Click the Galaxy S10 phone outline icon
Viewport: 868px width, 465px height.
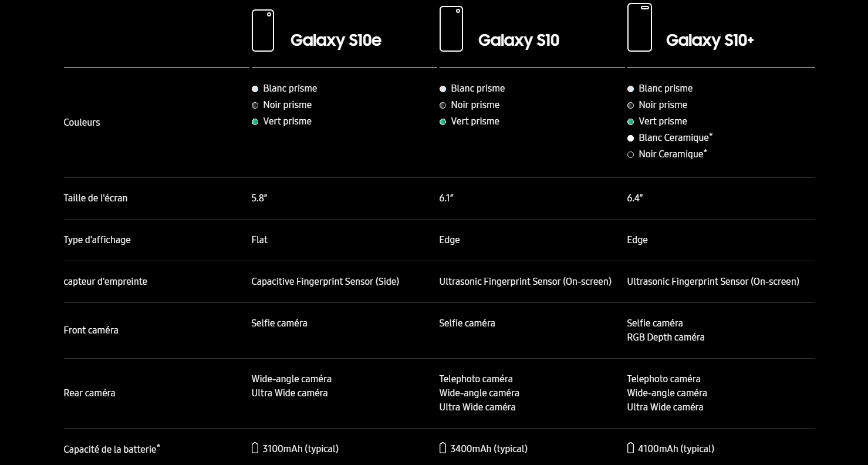click(x=451, y=29)
